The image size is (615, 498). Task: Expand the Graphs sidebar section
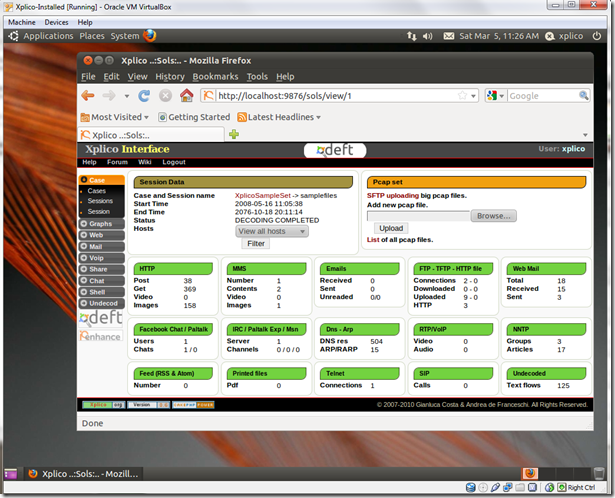click(x=102, y=224)
